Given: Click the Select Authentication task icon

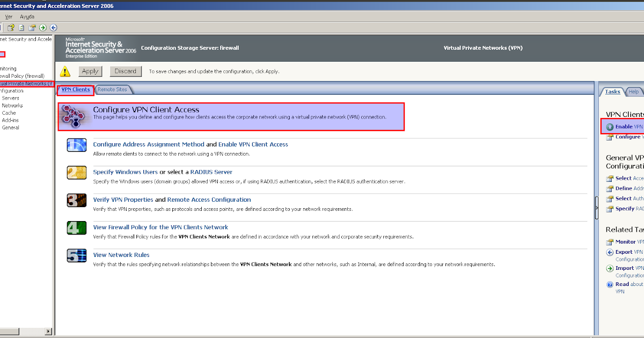Looking at the screenshot, I should click(610, 199).
